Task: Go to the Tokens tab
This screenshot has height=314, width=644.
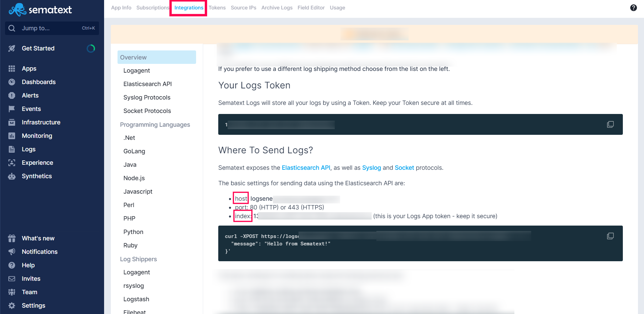Action: pos(217,8)
